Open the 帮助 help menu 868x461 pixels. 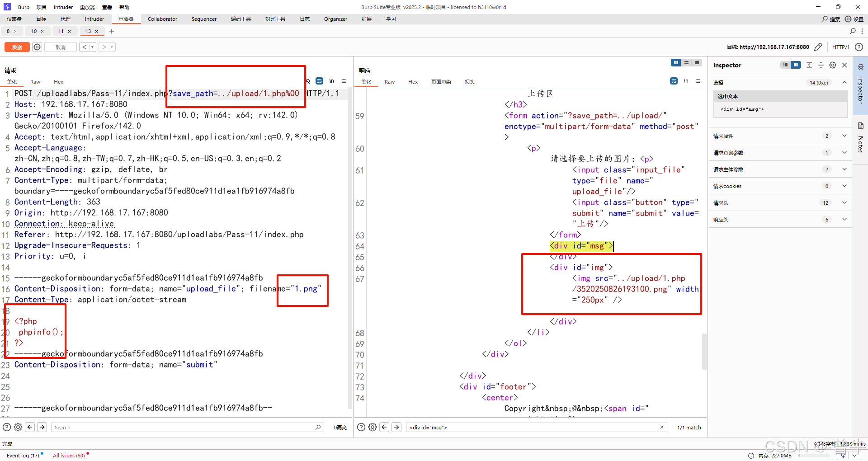pyautogui.click(x=124, y=7)
